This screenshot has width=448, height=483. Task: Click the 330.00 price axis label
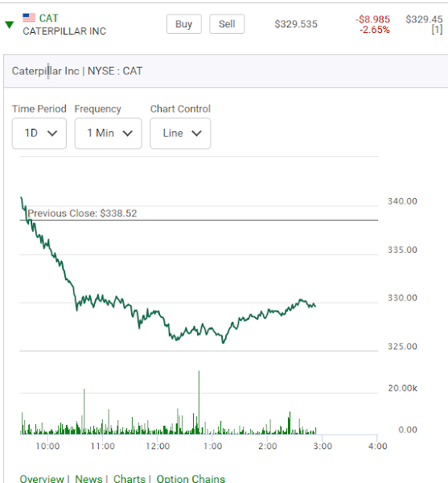402,298
